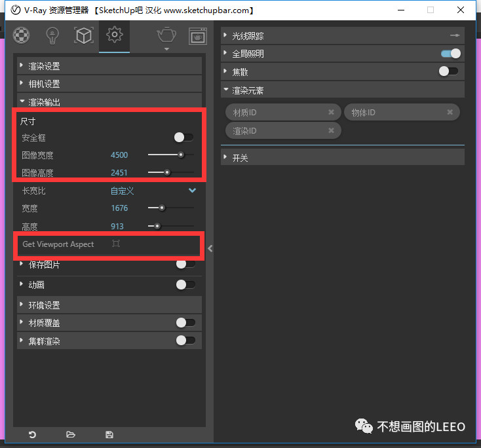Collapse the 渲染元素 section
Screen dimensions: 481x448
pyautogui.click(x=342, y=90)
